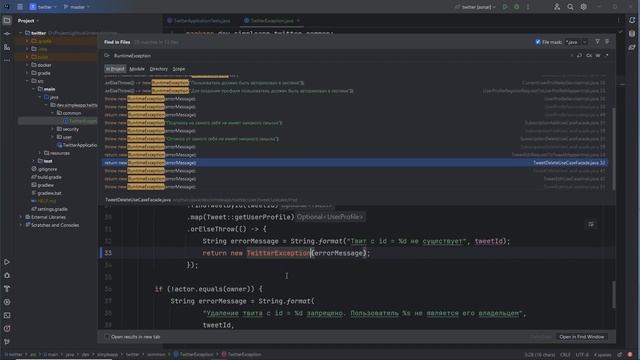Run the twitter bootRun configuration
Screen dimensions: 640x360
(505, 7)
